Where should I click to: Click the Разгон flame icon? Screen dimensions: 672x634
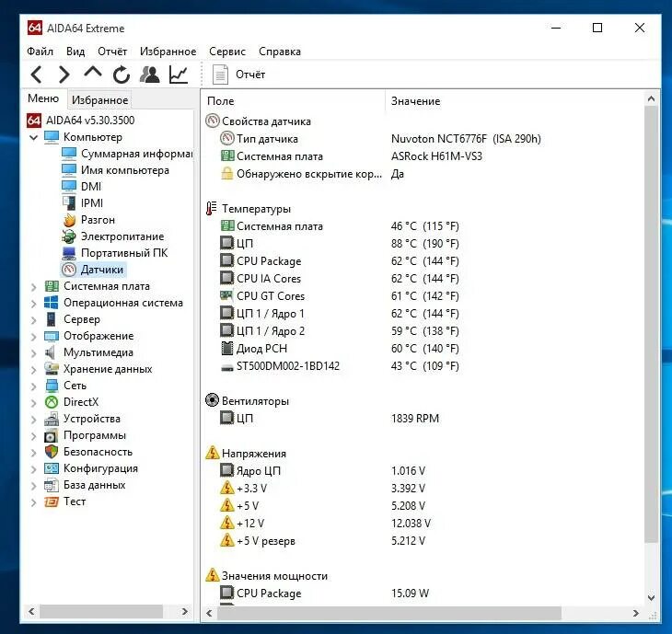[69, 220]
